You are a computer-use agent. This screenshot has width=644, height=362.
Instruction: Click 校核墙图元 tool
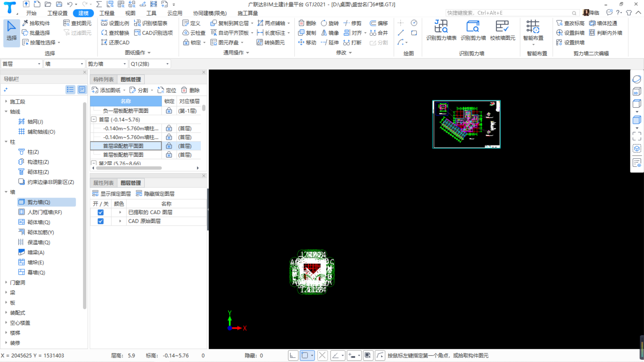[502, 31]
